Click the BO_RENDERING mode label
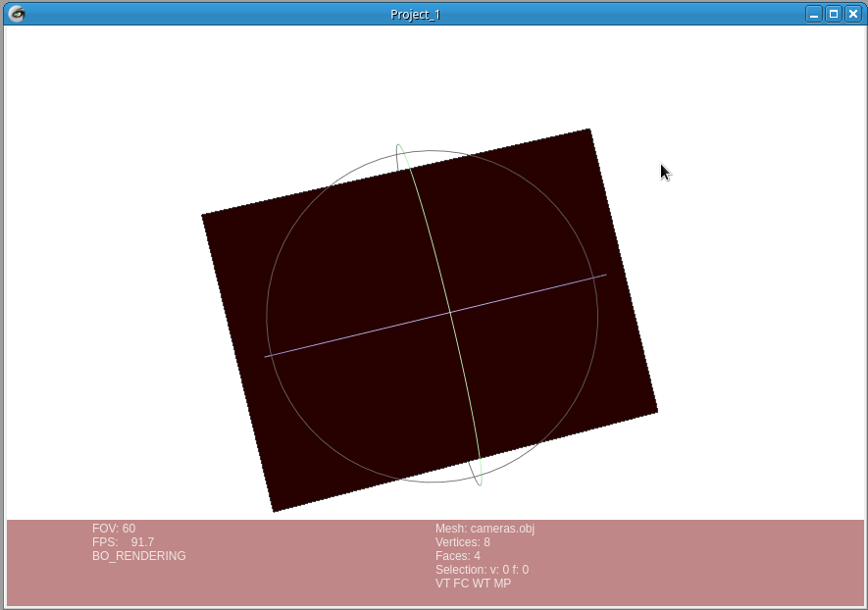Image resolution: width=868 pixels, height=610 pixels. [x=137, y=555]
